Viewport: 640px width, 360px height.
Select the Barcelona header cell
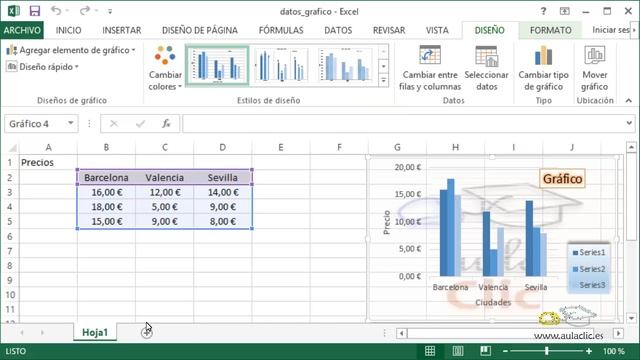[x=106, y=178]
